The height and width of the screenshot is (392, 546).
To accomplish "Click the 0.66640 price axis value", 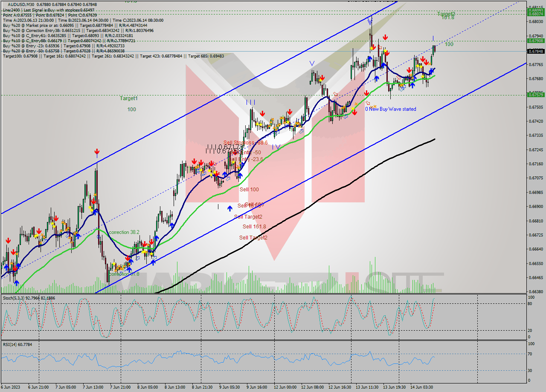I will 536,249.
